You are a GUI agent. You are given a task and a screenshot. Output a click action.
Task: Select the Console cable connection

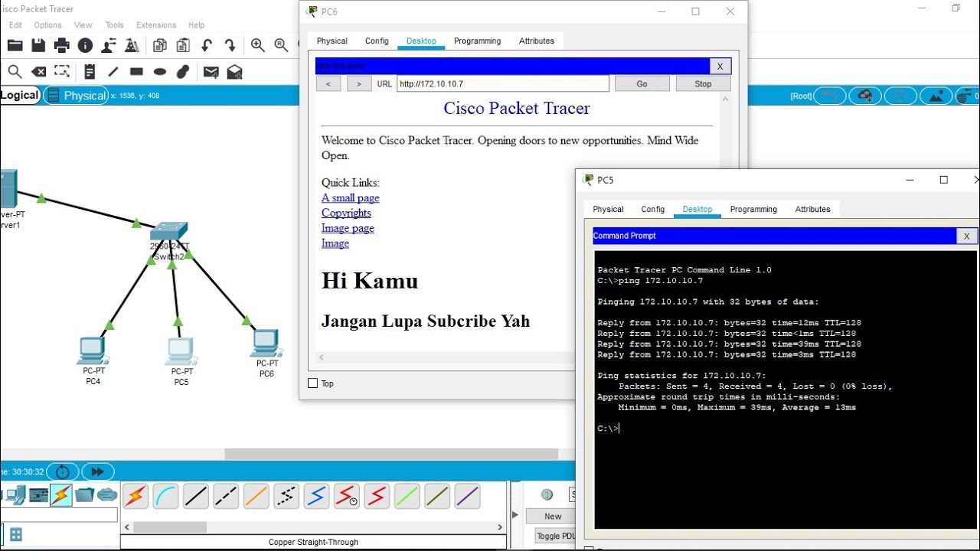coord(165,497)
